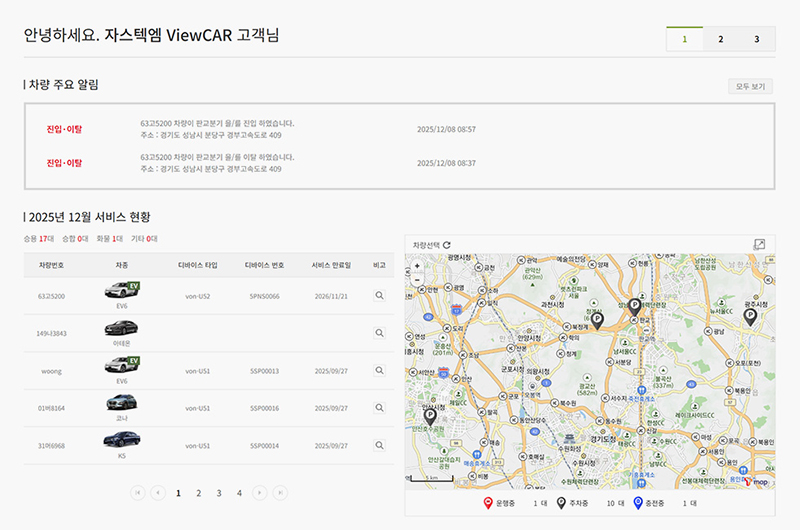Jump to the first page of vehicle list
Viewport: 800px width, 530px height.
(137, 492)
